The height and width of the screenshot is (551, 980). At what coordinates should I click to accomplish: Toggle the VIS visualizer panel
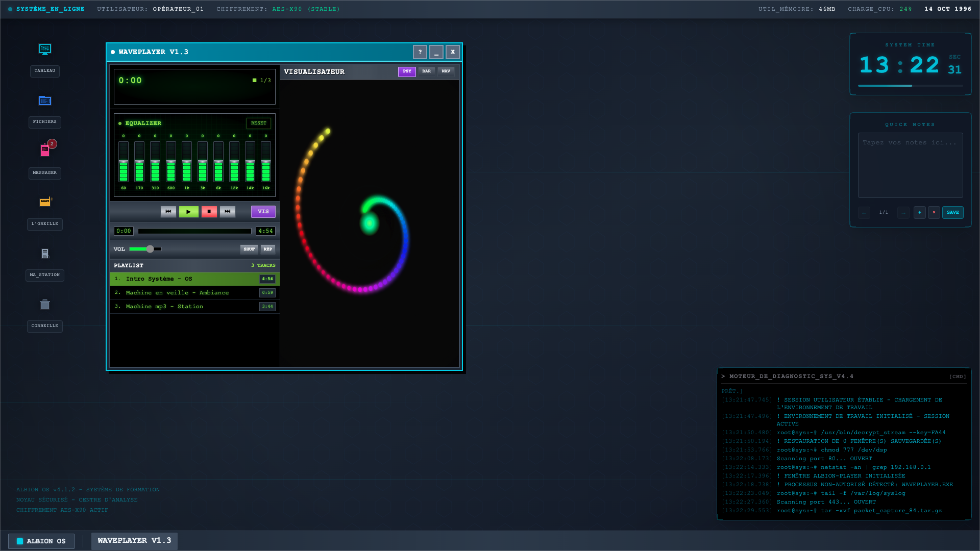263,211
